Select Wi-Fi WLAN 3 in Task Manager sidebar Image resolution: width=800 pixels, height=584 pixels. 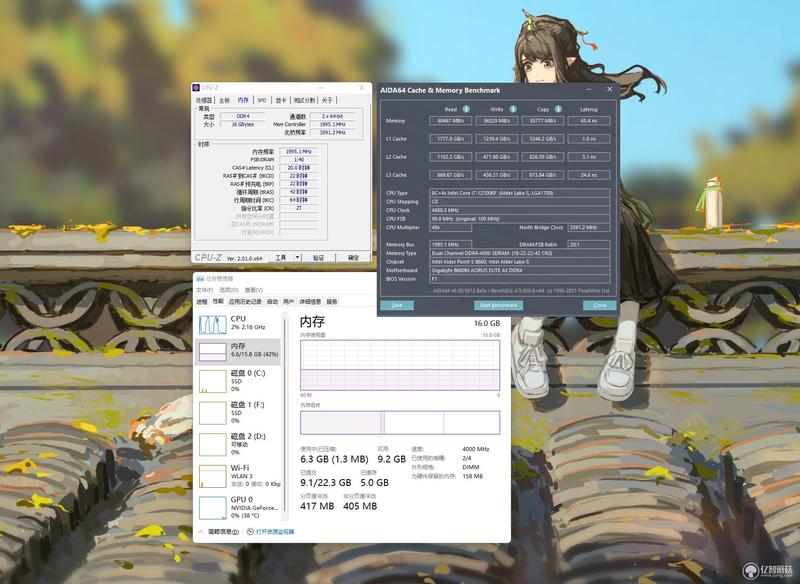[x=238, y=475]
